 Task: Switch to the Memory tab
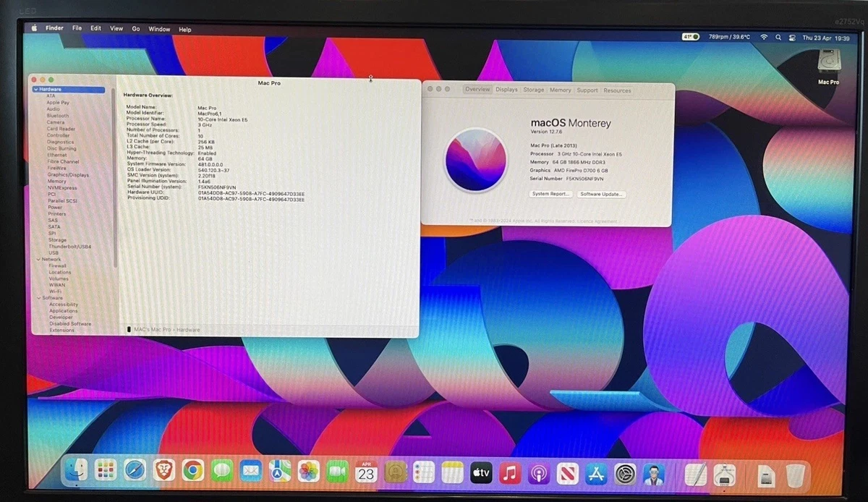561,90
